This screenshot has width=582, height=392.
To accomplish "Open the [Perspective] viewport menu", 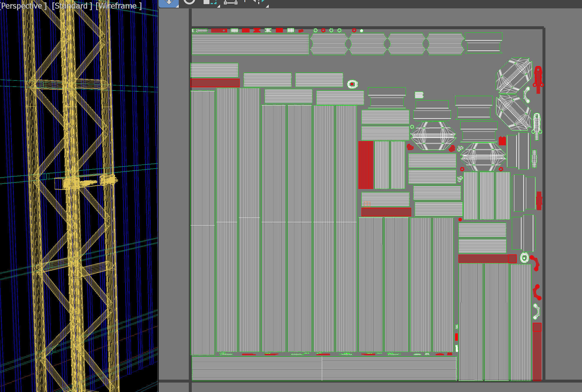I will (x=23, y=6).
